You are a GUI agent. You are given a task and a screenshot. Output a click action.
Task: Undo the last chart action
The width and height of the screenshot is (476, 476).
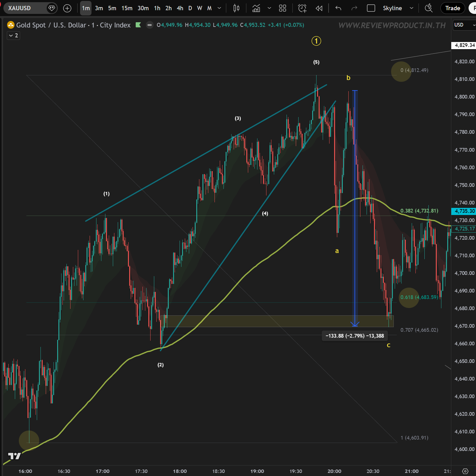coord(338,8)
